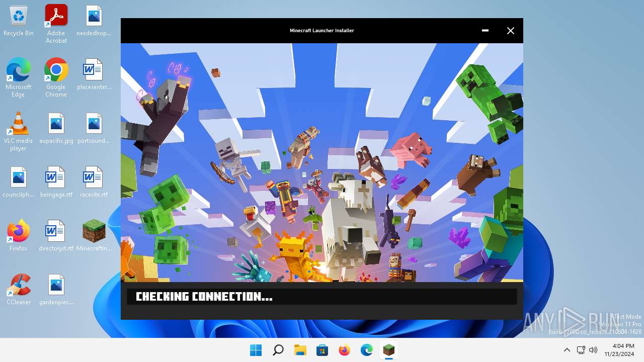The image size is (644, 362).
Task: Click the Minecraft installer taskbar icon
Action: (388, 350)
